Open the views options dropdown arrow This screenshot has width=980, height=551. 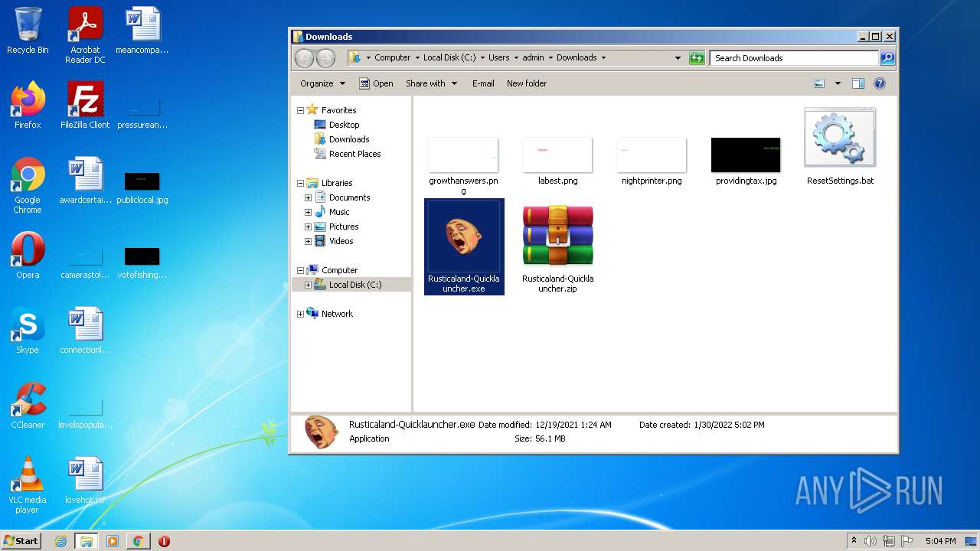point(838,83)
